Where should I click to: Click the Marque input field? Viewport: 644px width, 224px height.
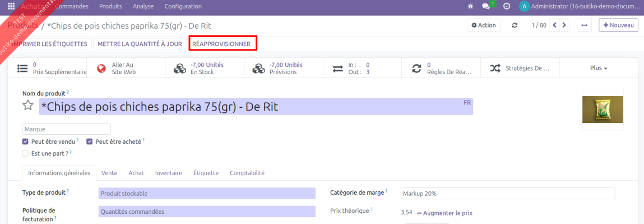(x=67, y=129)
